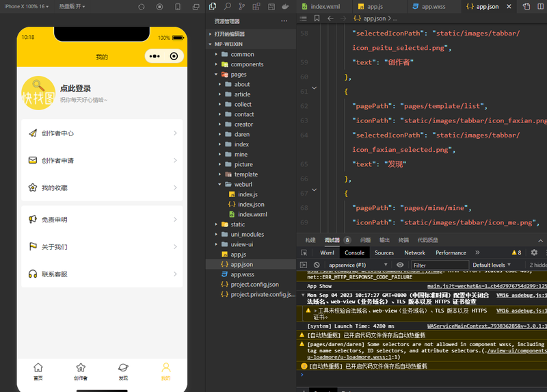
Task: Clear the console with the ban icon
Action: point(317,265)
